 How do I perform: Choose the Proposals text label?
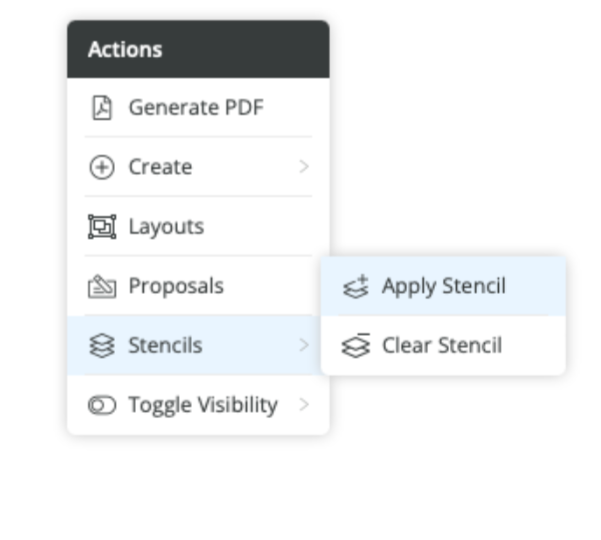click(176, 287)
